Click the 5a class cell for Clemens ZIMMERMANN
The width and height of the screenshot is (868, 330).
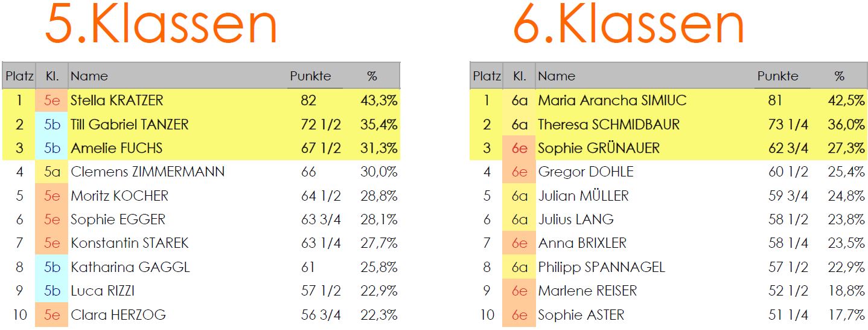(x=52, y=172)
